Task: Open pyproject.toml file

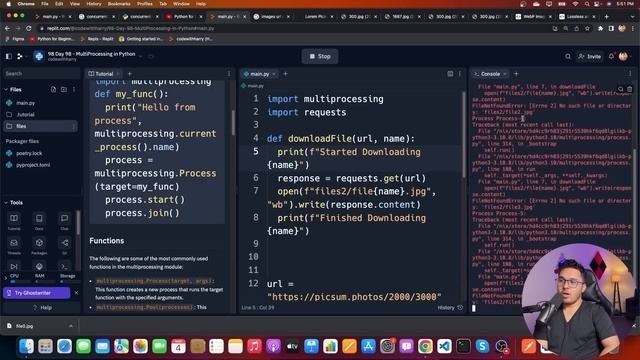Action: (33, 165)
